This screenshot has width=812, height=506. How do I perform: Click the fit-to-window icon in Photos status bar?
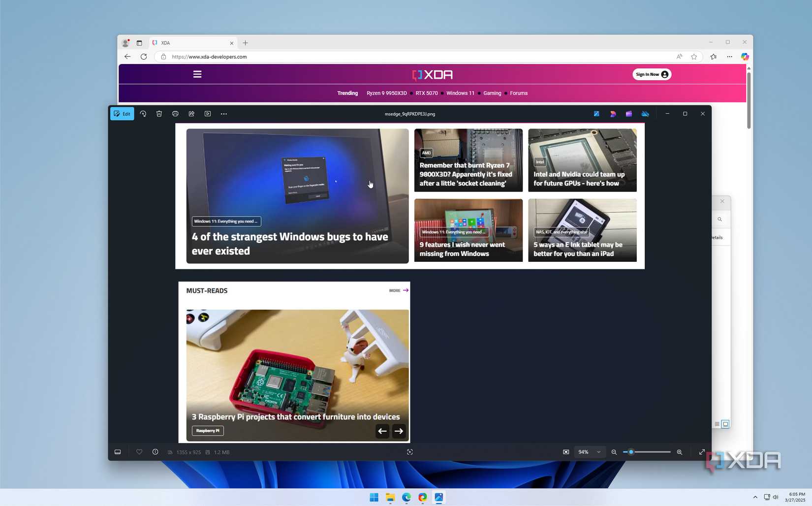click(x=409, y=452)
